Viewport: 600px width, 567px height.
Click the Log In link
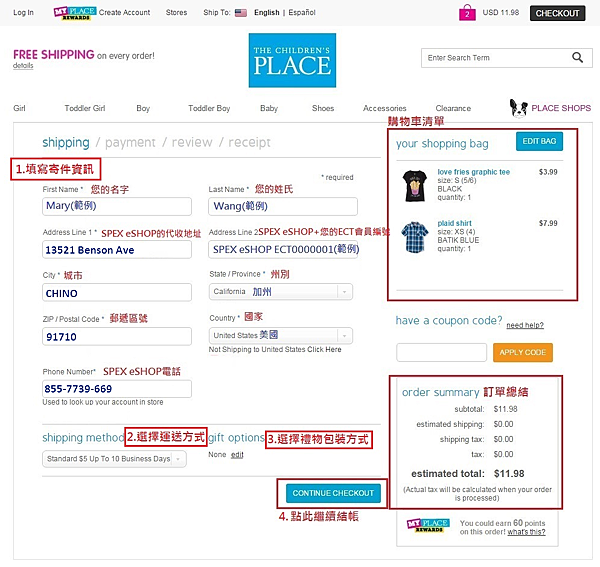pos(23,13)
